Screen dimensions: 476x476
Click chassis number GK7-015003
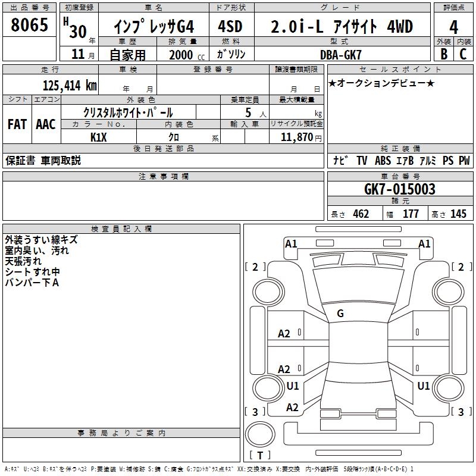click(x=399, y=189)
